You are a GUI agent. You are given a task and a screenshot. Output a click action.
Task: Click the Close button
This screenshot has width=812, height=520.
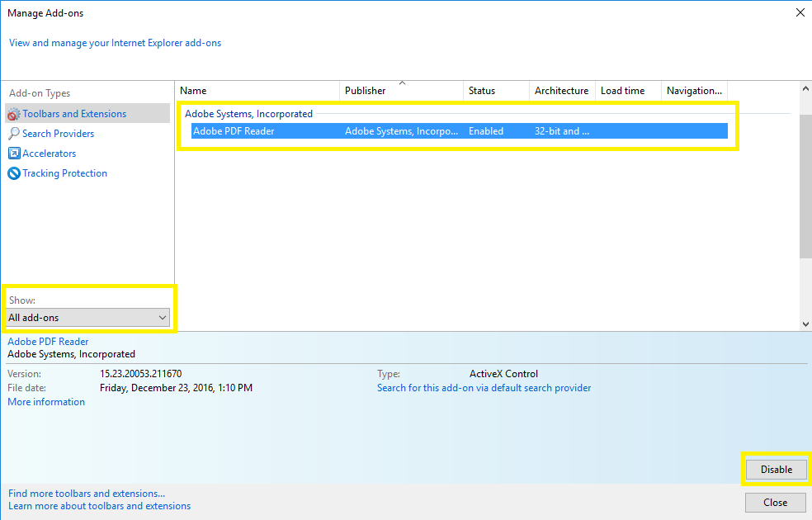click(x=775, y=503)
